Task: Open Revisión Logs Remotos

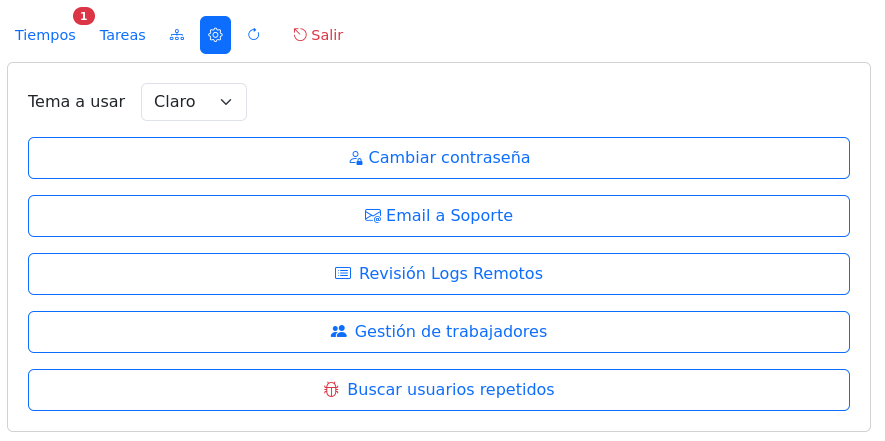Action: coord(439,274)
